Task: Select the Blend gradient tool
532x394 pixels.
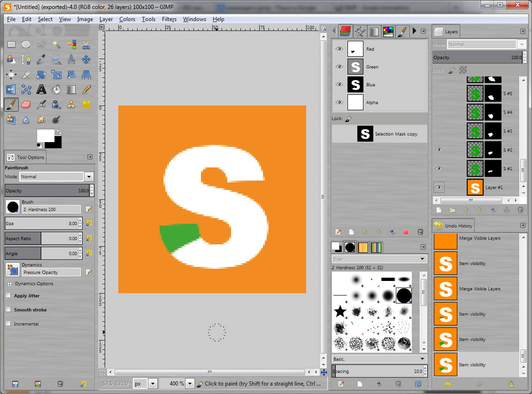Action: [x=71, y=90]
